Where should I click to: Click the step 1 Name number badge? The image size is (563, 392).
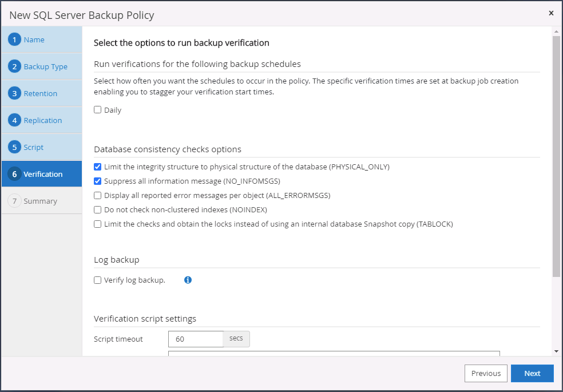15,39
